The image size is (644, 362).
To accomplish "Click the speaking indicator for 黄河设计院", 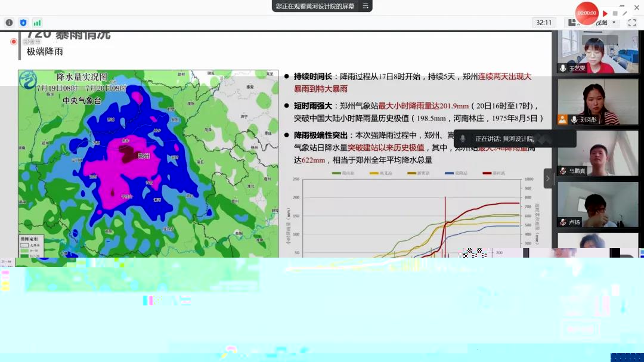I will 515,138.
